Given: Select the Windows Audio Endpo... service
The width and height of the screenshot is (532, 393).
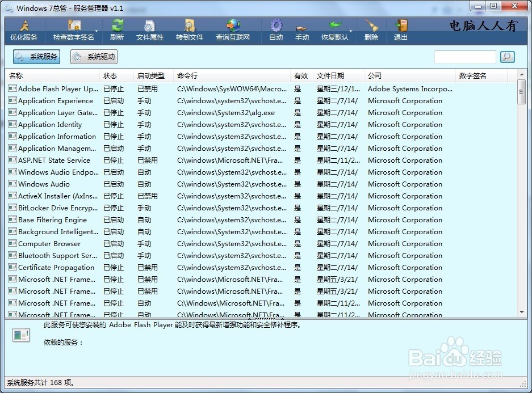Looking at the screenshot, I should point(261,172).
